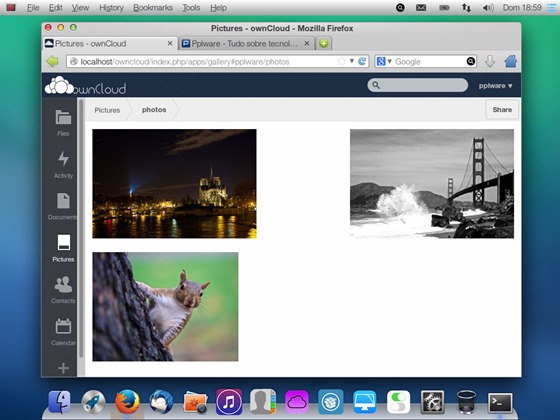
Task: Bookmark the page with the star icon
Action: pos(341,61)
